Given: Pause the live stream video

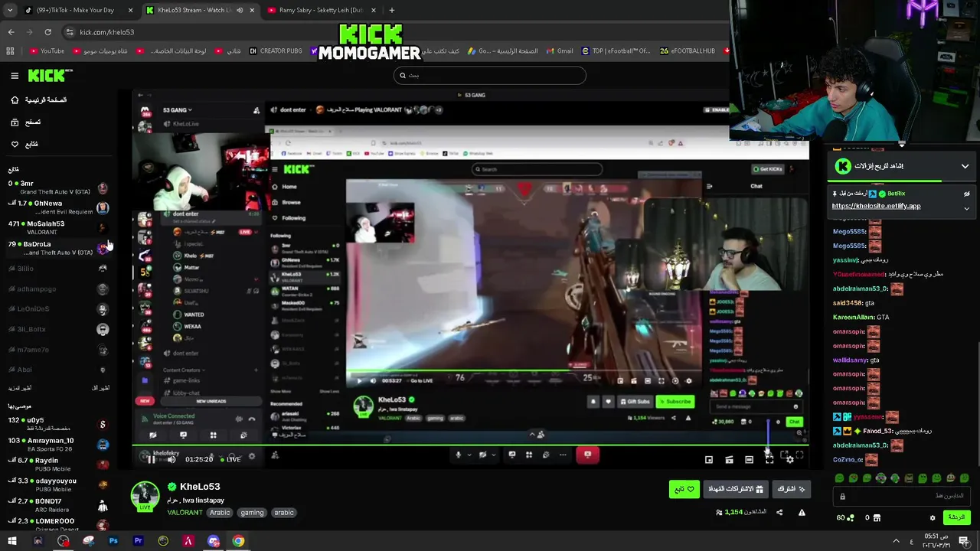Looking at the screenshot, I should [151, 459].
